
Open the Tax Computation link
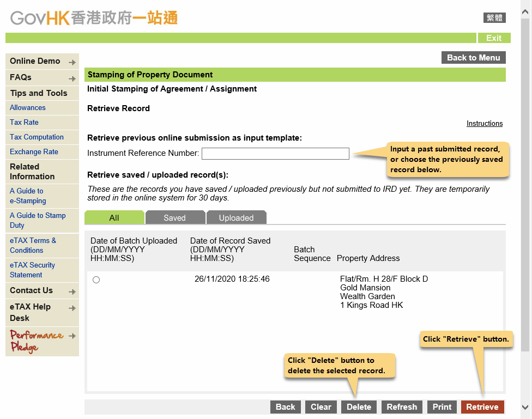pos(37,137)
